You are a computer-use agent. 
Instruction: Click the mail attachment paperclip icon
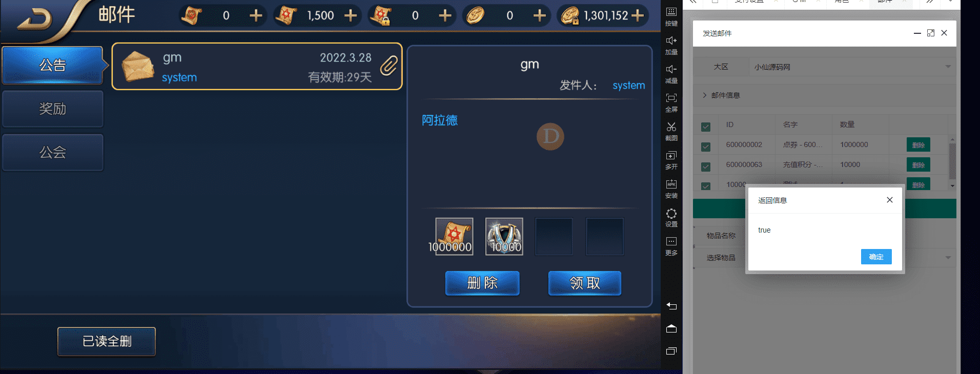tap(389, 66)
